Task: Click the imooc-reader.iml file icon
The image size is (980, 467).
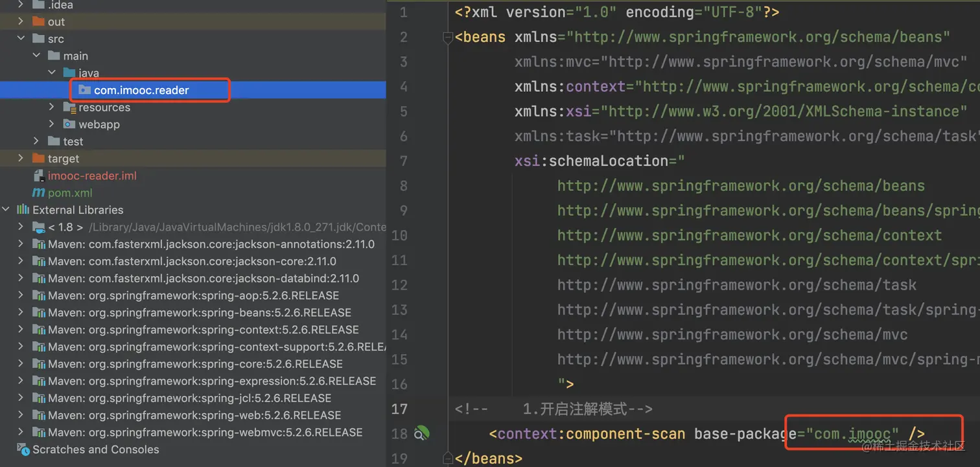Action: (39, 176)
